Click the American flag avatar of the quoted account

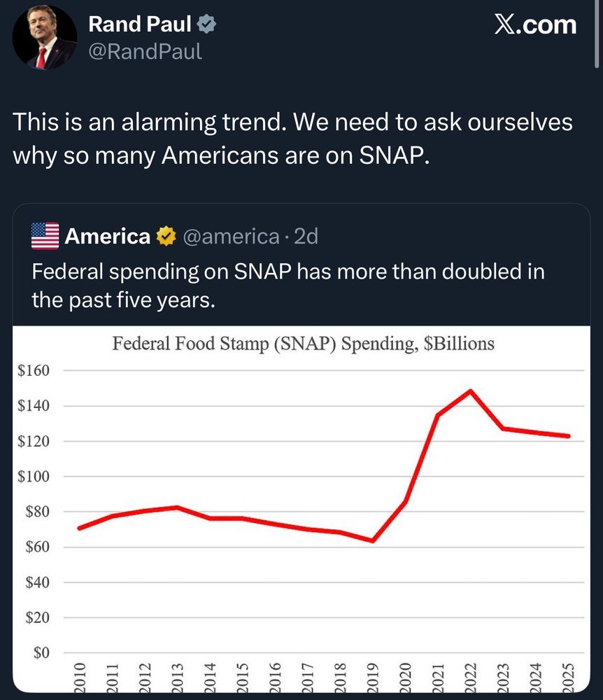45,237
